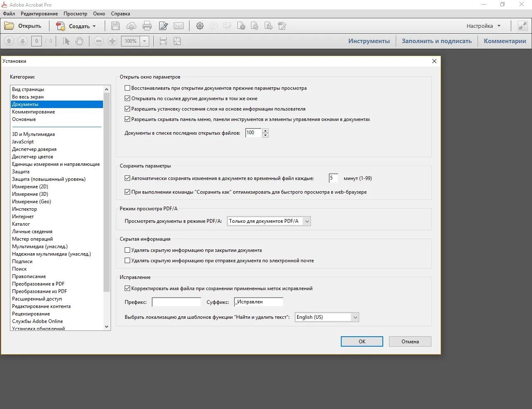The image size is (532, 409).
Task: Toggle optimize for fast web view checkbox
Action: 128,192
